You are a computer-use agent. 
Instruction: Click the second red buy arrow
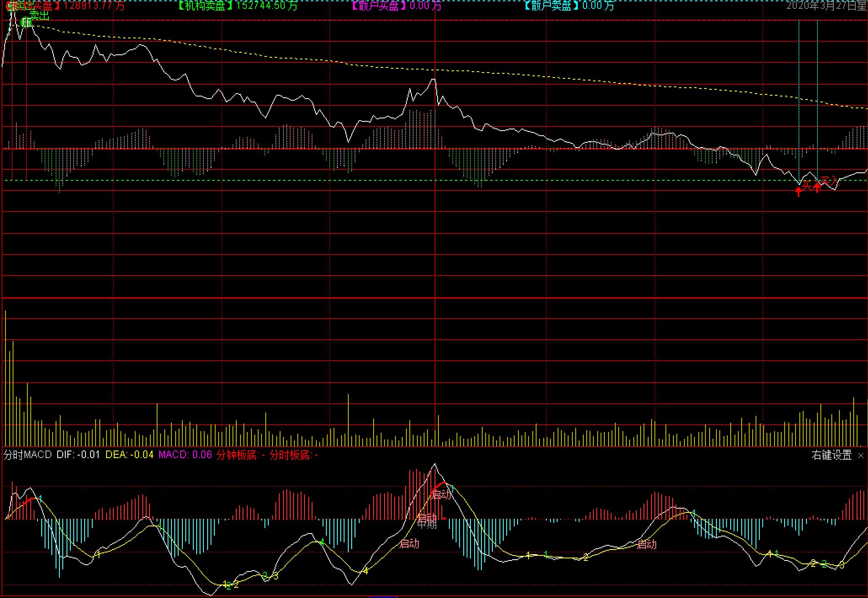(x=817, y=188)
